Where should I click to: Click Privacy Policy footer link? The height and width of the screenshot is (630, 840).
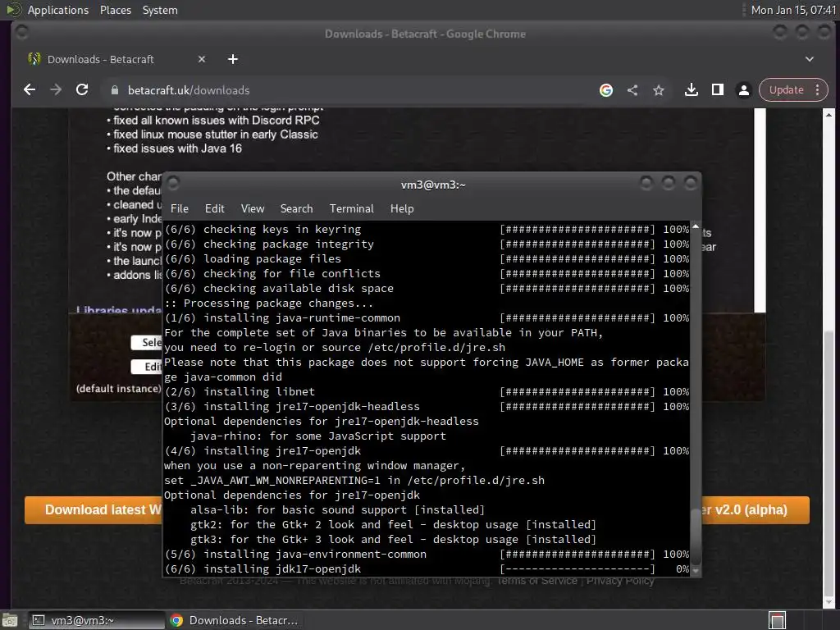point(620,581)
